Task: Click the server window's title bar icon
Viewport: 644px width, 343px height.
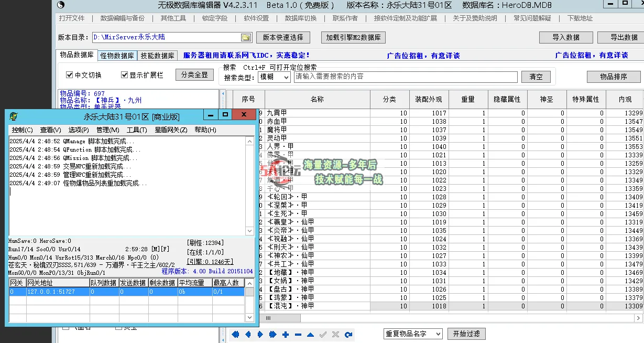Action: pos(13,116)
